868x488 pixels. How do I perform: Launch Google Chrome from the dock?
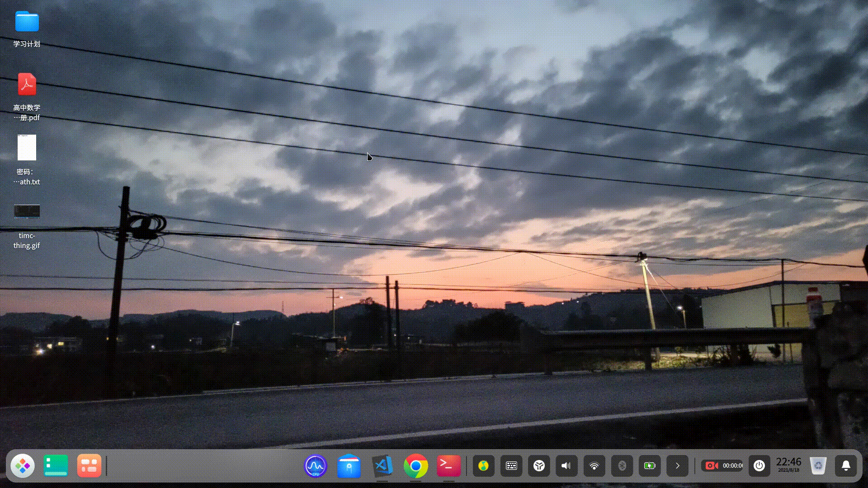(x=415, y=465)
